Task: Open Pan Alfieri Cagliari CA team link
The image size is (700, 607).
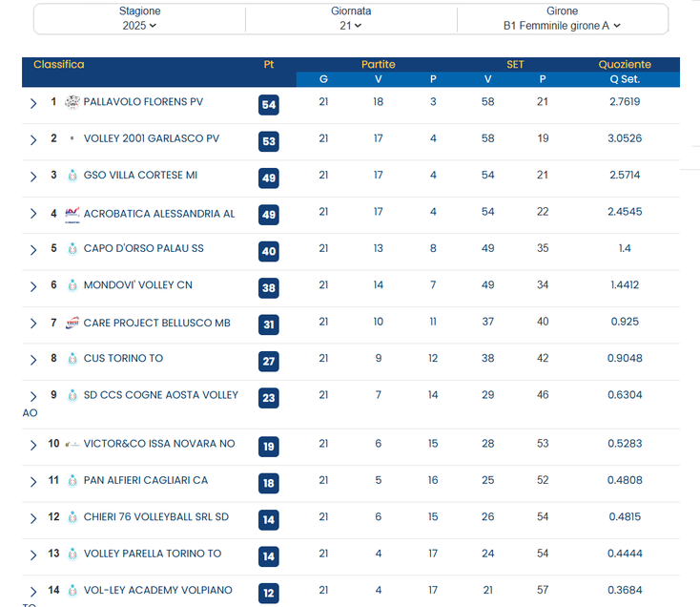Action: [x=146, y=481]
